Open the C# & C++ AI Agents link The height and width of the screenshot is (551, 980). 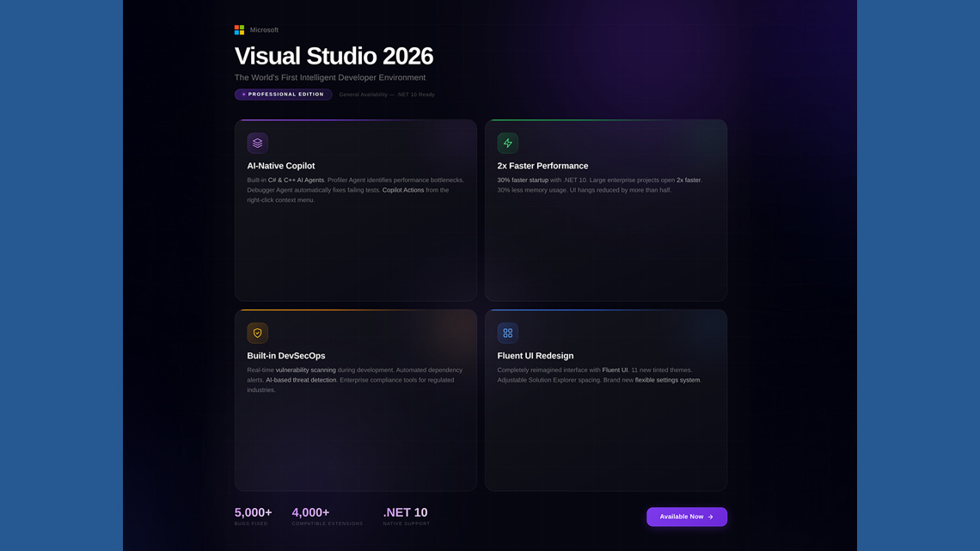pos(297,180)
